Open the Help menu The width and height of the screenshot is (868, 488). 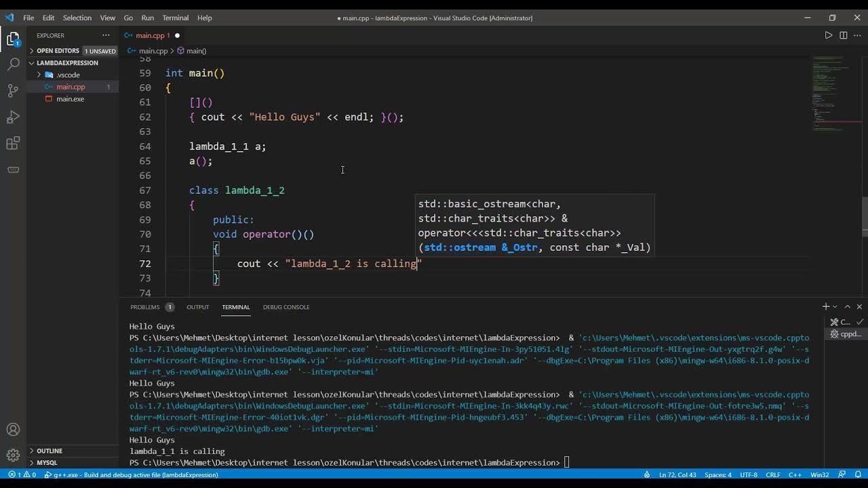(205, 18)
